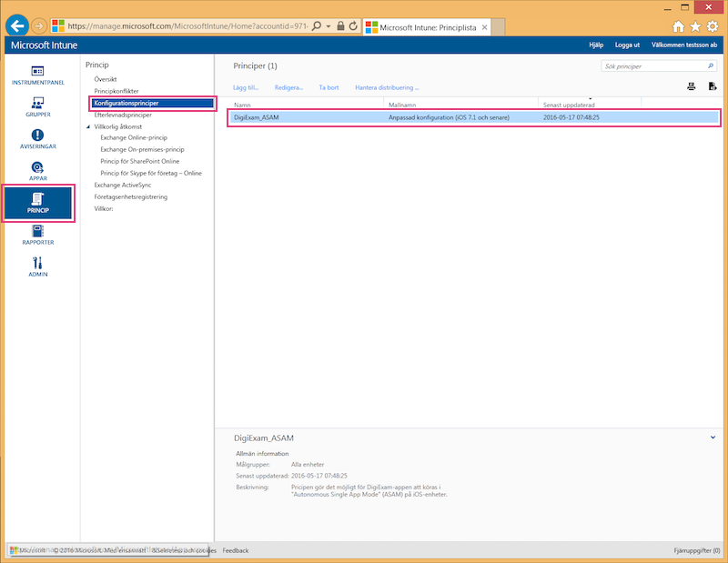This screenshot has width=728, height=563.
Task: Click the refresh page icon
Action: click(x=353, y=26)
